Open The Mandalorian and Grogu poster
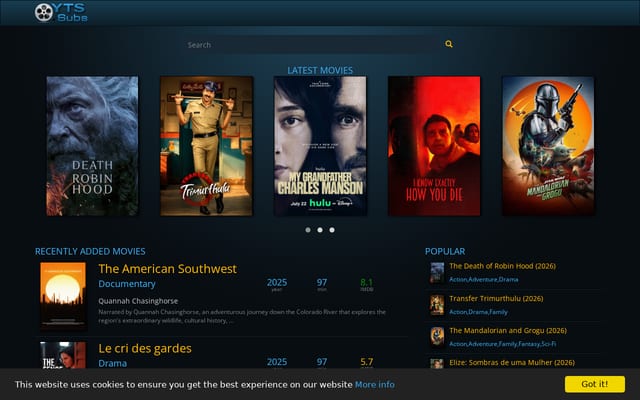Screen dimensions: 640x400 [x=548, y=146]
